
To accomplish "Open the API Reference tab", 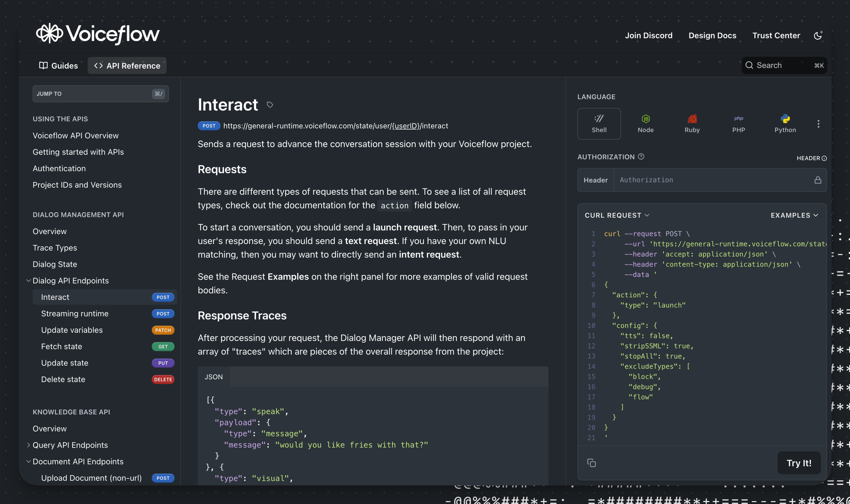I will coord(127,65).
